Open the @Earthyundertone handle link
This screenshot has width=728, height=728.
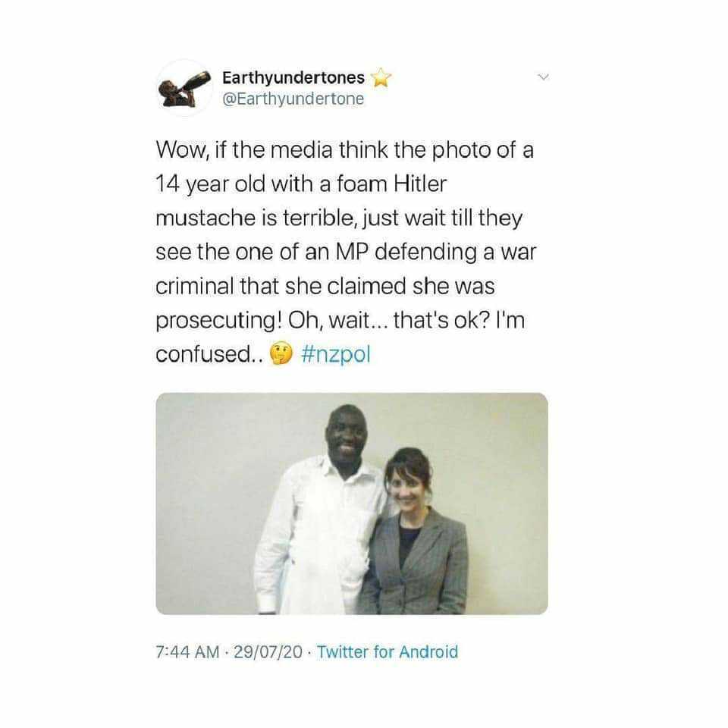pos(293,99)
